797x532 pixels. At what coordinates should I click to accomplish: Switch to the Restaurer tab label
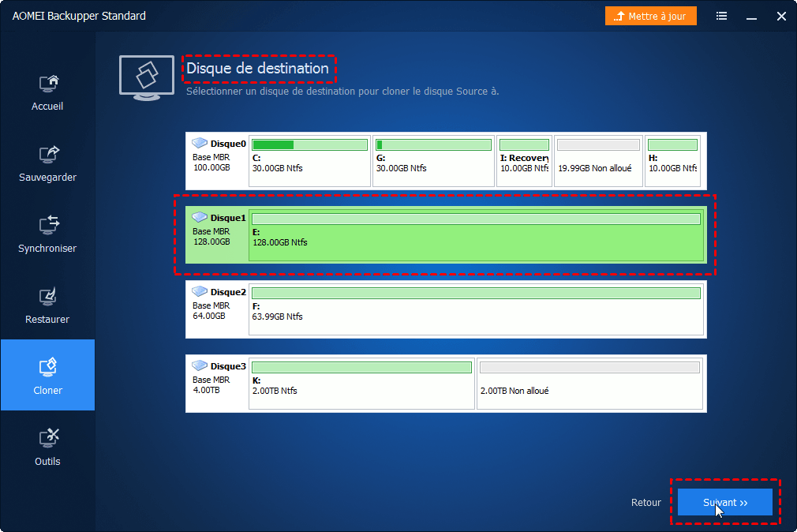(x=47, y=320)
